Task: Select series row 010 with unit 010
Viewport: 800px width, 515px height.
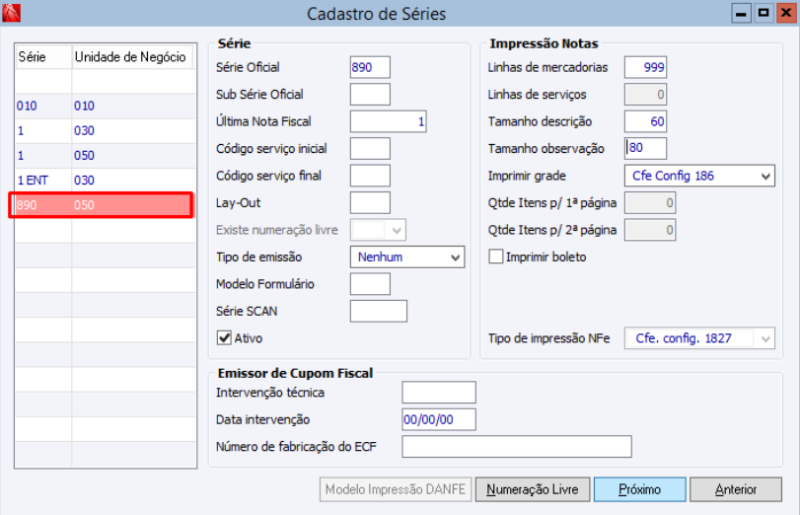Action: (x=106, y=106)
